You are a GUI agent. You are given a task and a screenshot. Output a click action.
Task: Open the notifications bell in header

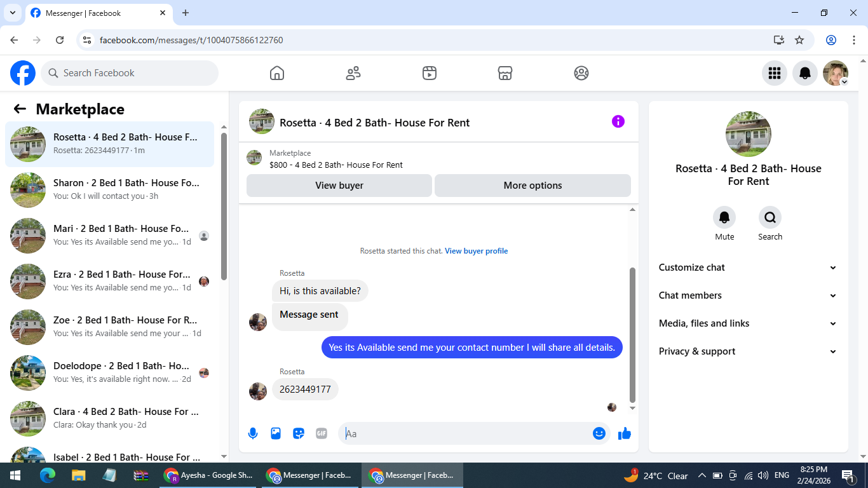(x=805, y=73)
